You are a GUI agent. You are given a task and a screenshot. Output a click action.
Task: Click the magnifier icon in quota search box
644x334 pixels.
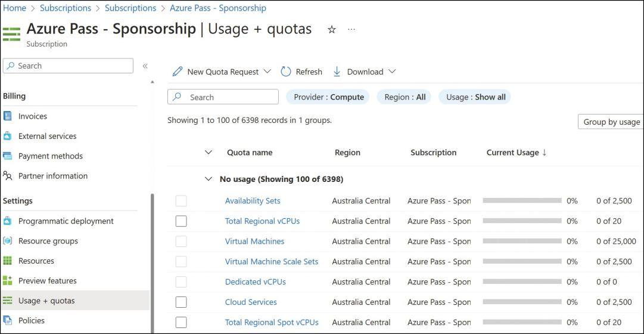177,97
